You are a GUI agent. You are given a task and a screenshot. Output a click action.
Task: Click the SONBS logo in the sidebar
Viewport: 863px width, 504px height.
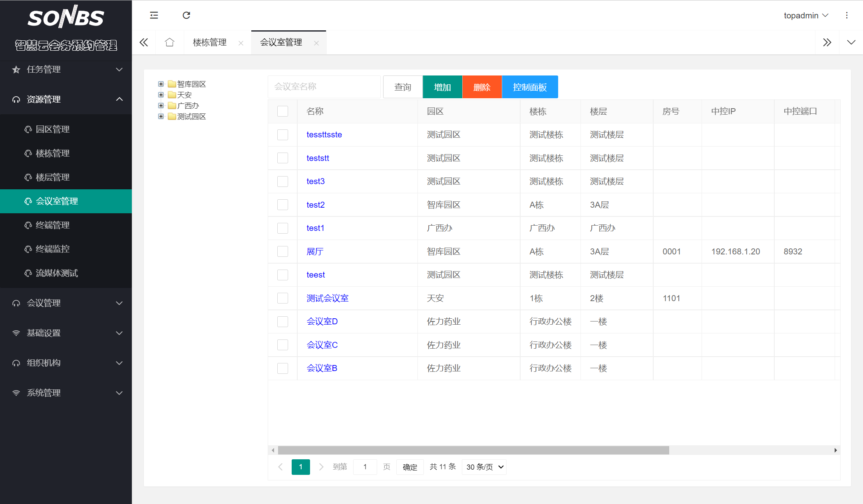pos(66,16)
